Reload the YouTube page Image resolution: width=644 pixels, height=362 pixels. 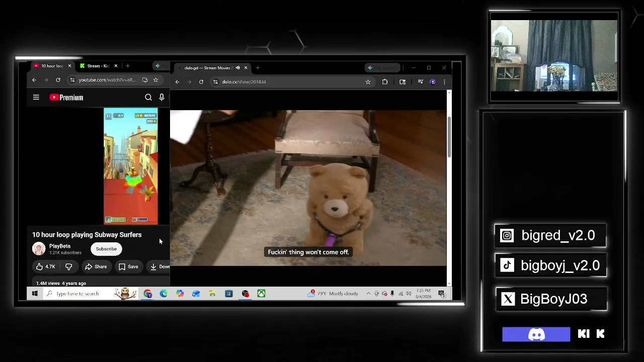(58, 80)
